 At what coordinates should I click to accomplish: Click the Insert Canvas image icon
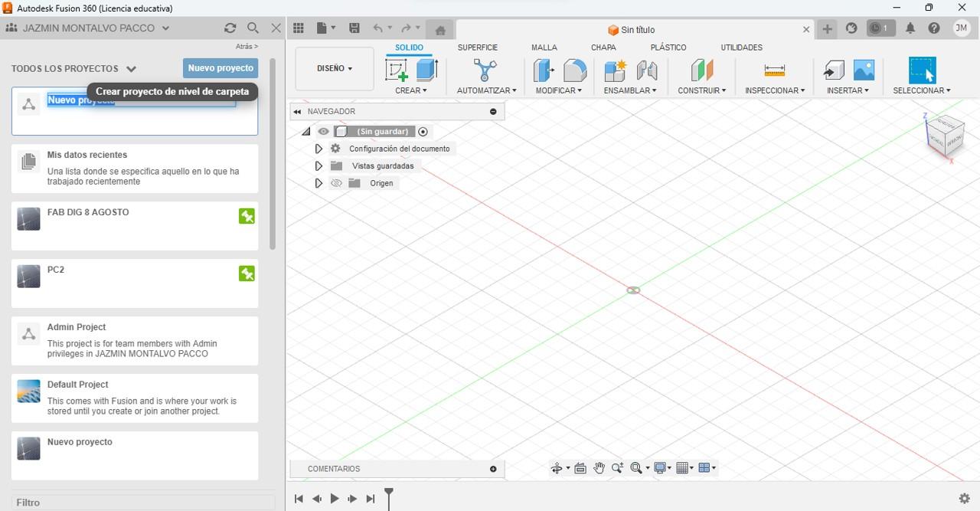(x=864, y=70)
